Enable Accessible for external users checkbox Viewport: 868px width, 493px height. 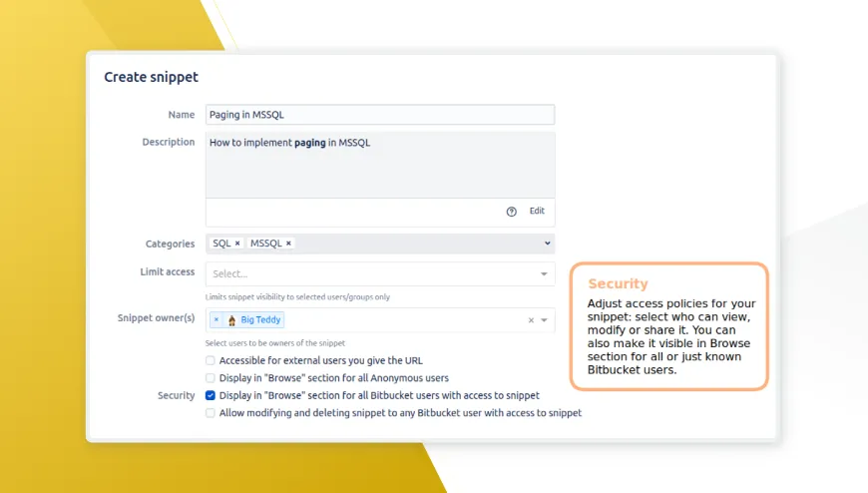click(x=211, y=360)
